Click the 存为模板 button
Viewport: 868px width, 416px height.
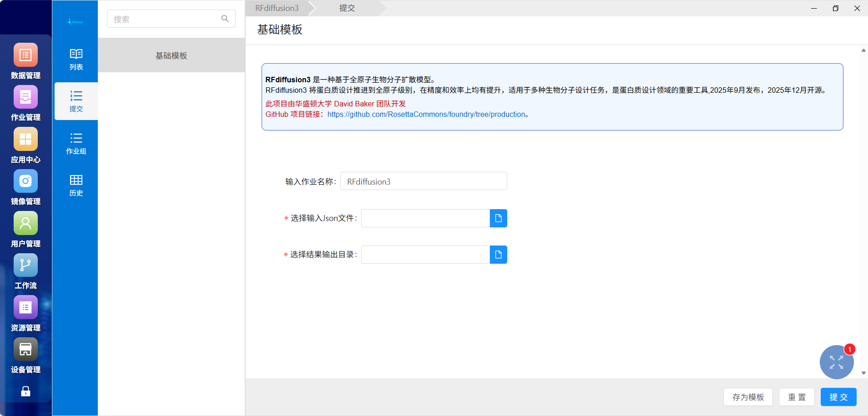coord(748,397)
